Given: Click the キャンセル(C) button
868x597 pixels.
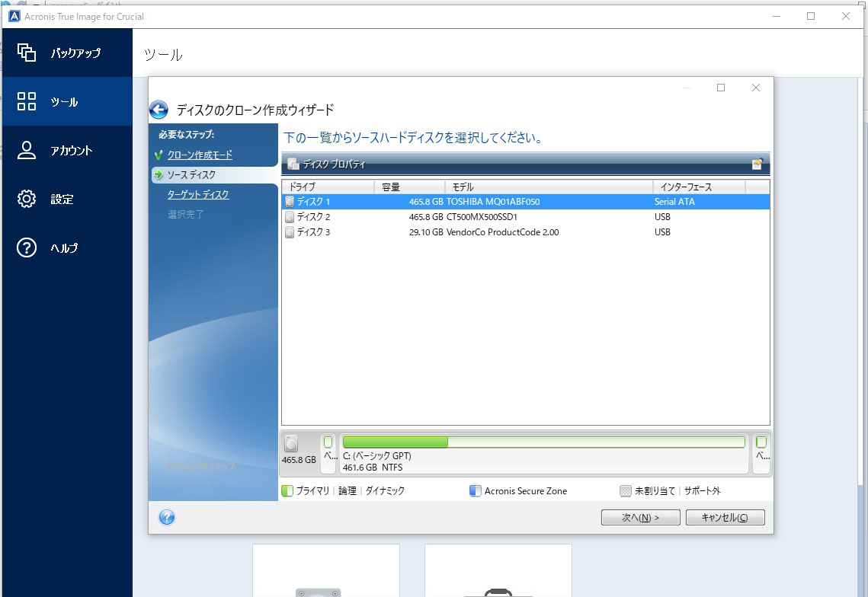Looking at the screenshot, I should tap(725, 517).
